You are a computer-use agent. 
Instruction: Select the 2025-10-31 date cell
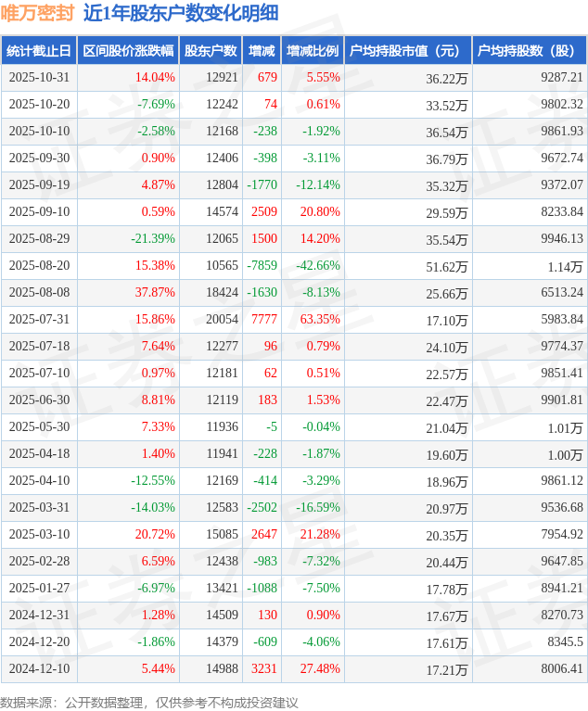point(38,78)
